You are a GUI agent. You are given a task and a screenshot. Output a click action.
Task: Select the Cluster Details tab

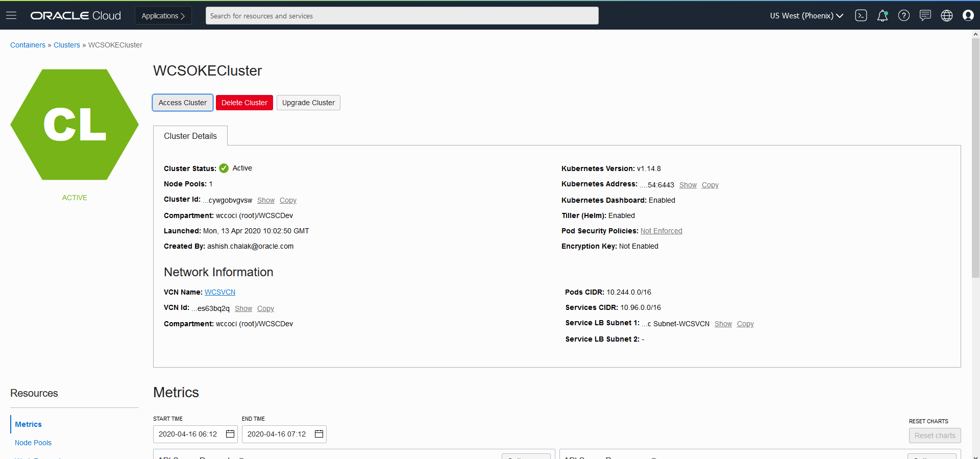pos(190,136)
